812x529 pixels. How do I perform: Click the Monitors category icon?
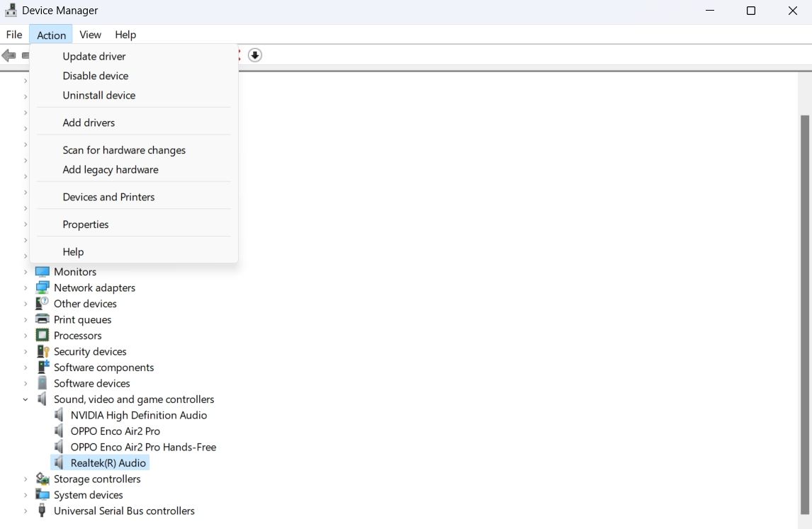43,272
